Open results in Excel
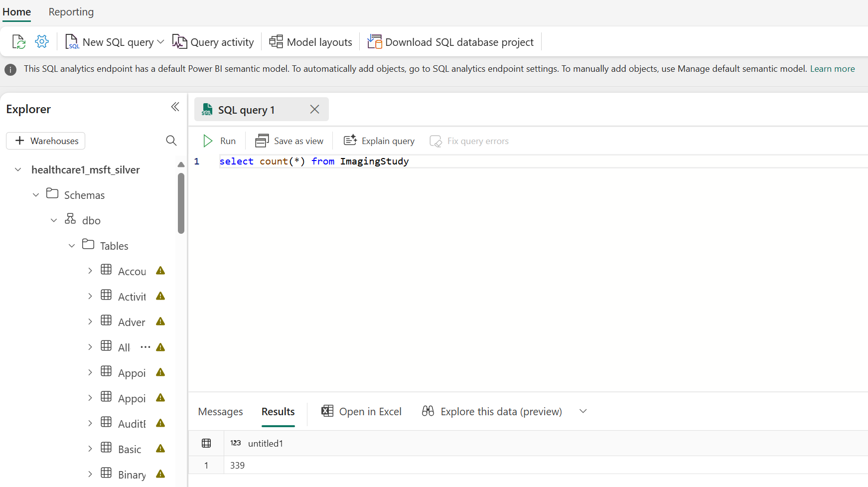 [362, 412]
